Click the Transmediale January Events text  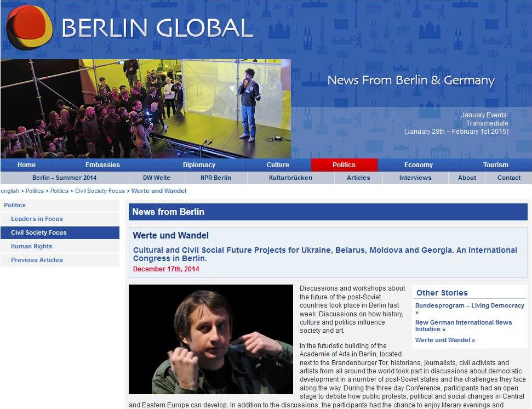(456, 123)
